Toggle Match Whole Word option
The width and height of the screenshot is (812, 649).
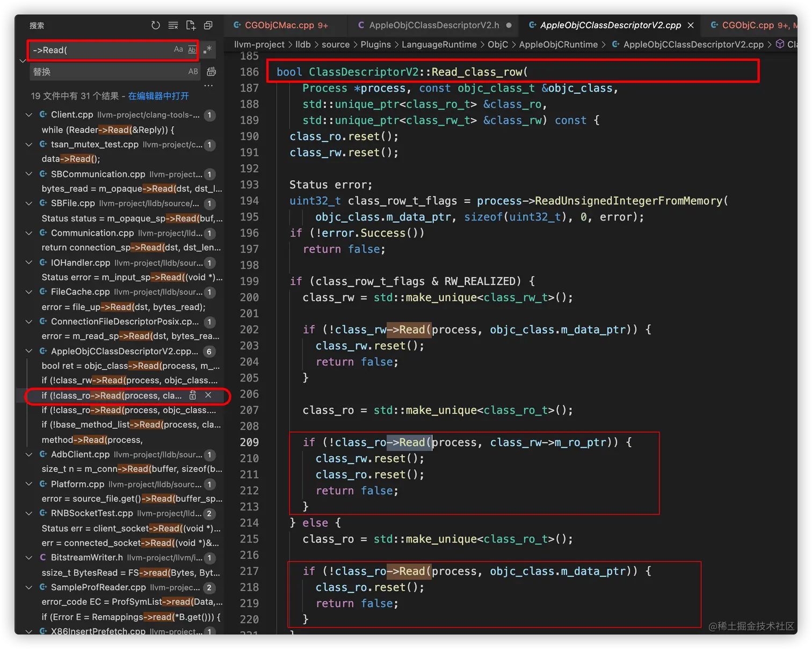coord(192,49)
